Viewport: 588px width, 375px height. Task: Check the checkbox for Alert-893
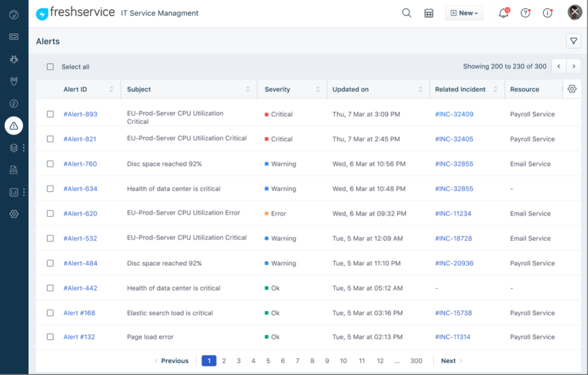50,114
